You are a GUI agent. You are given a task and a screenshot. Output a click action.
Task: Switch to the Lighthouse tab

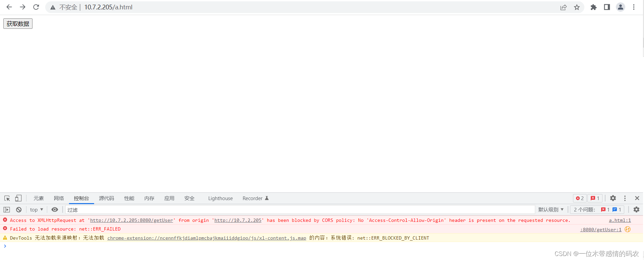click(x=220, y=198)
